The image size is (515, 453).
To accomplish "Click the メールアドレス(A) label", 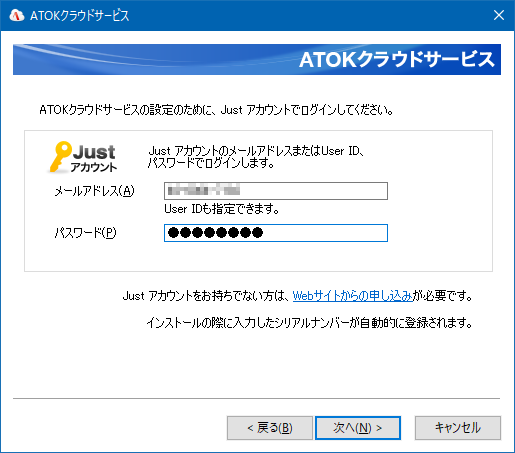I will [x=94, y=191].
